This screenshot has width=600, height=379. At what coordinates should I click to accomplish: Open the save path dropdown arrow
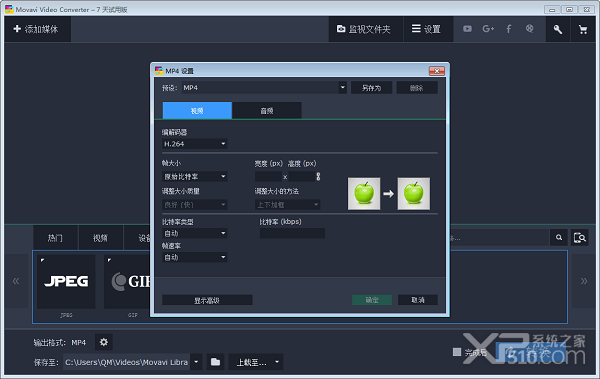pyautogui.click(x=196, y=362)
